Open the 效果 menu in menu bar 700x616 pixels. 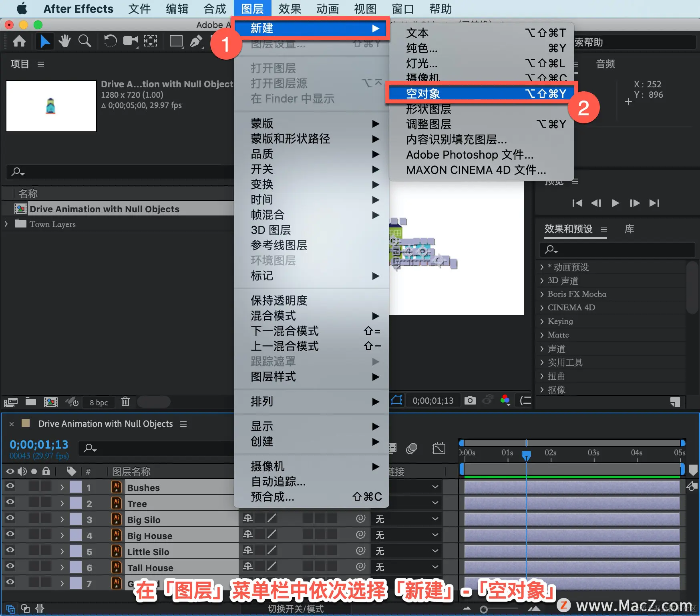click(x=290, y=9)
